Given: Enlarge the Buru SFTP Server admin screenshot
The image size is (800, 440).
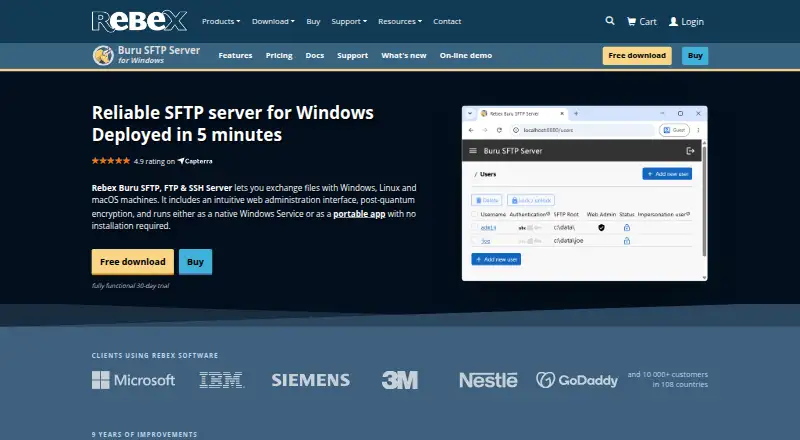Looking at the screenshot, I should pos(585,193).
